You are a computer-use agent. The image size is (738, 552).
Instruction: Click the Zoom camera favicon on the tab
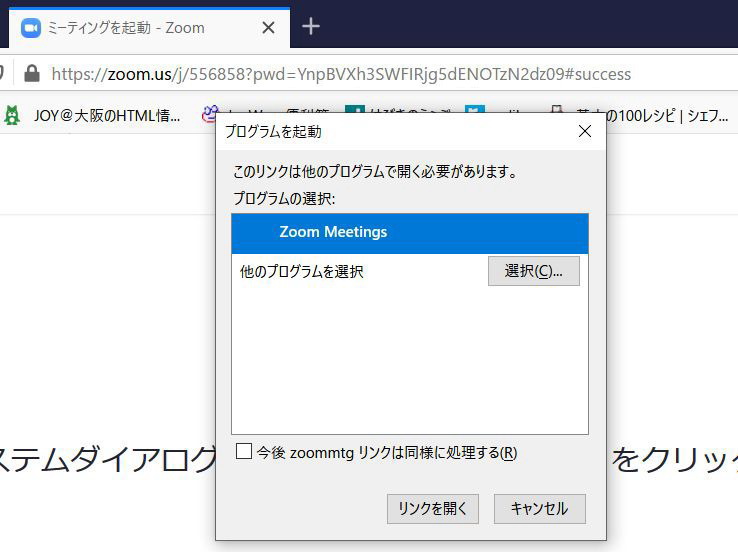[30, 28]
